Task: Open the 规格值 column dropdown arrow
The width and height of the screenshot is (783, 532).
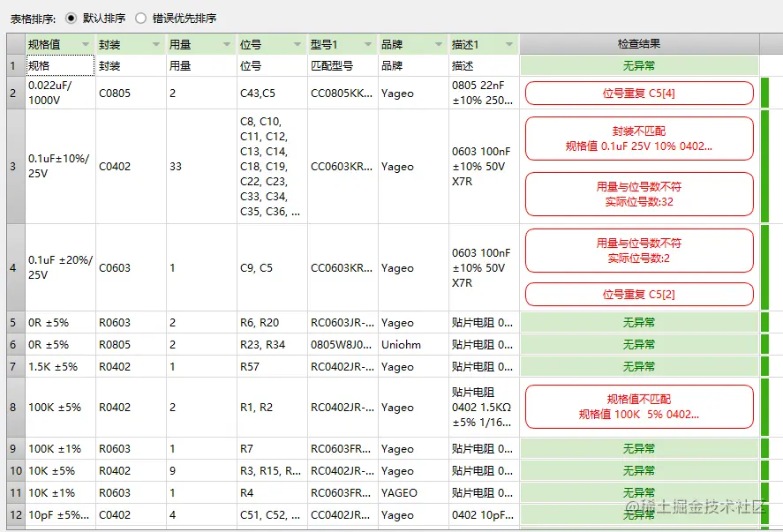Action: tap(86, 44)
